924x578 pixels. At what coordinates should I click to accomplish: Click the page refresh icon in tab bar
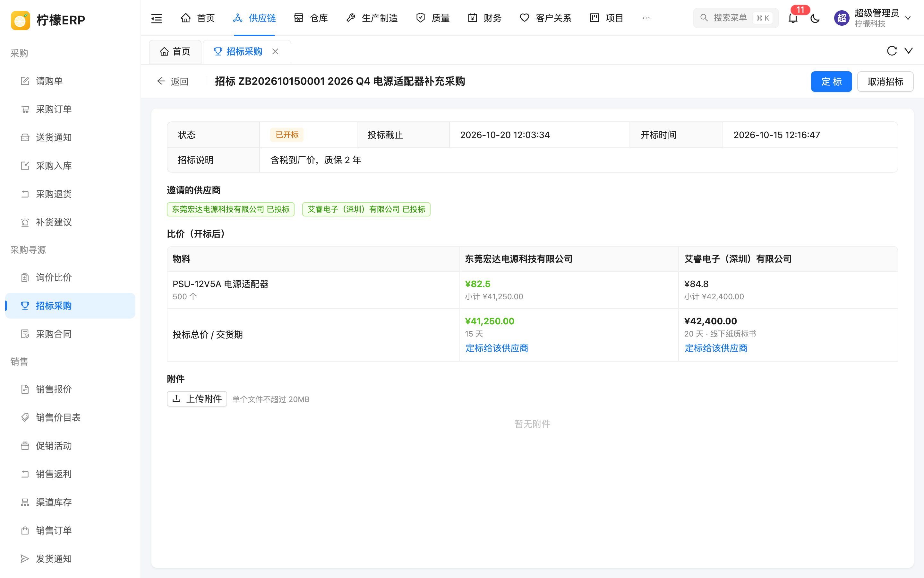[892, 51]
